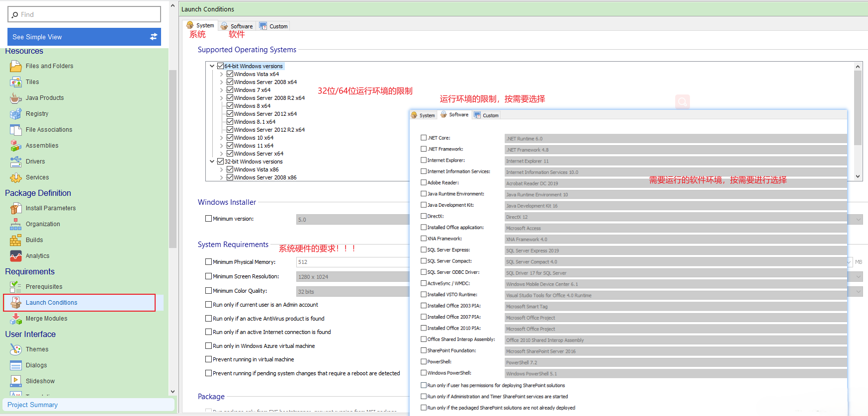Check Run only if Admin account
The image size is (868, 416).
click(209, 305)
